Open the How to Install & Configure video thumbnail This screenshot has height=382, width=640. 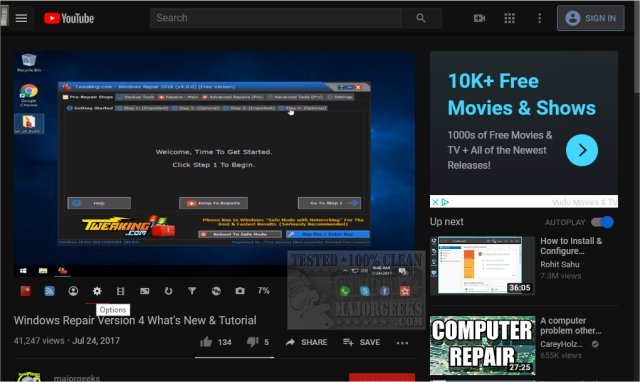click(482, 265)
